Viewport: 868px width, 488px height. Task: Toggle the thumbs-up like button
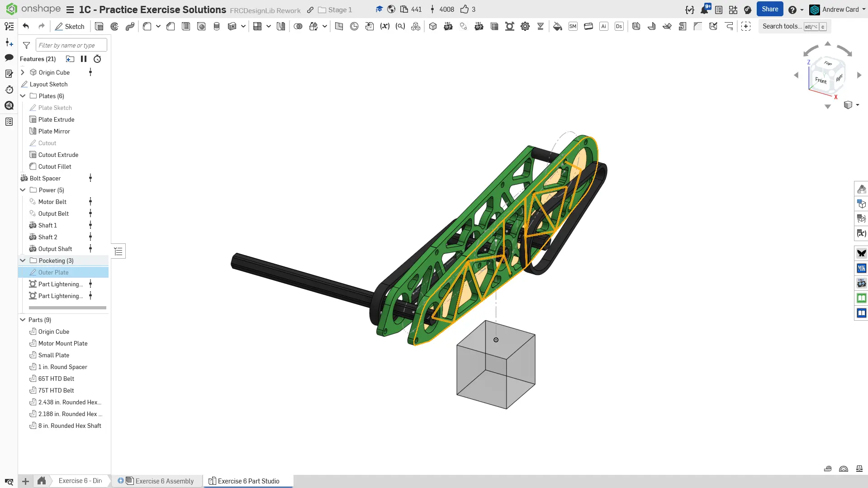click(465, 9)
